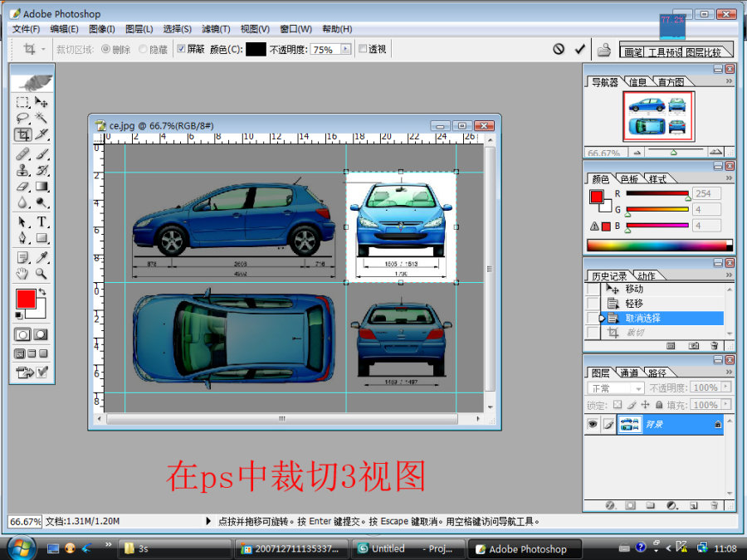
Task: Select the Rectangular Marquee tool
Action: tap(22, 102)
